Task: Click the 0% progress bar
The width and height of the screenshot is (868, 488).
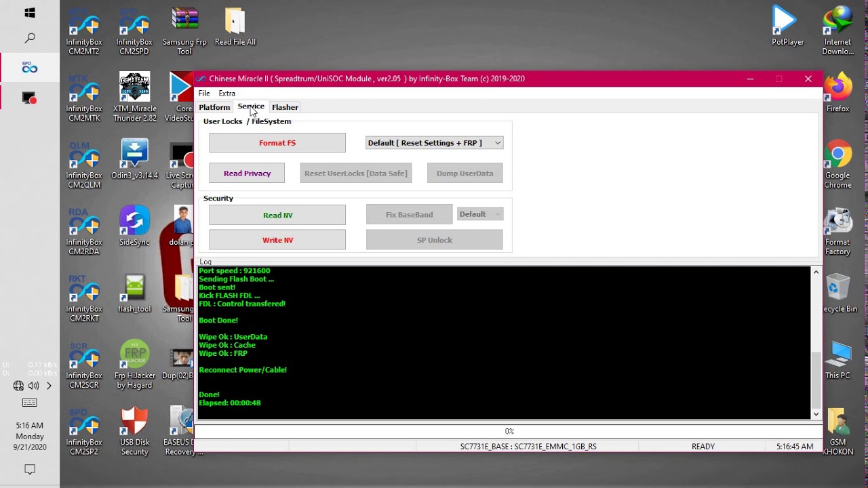Action: click(509, 431)
